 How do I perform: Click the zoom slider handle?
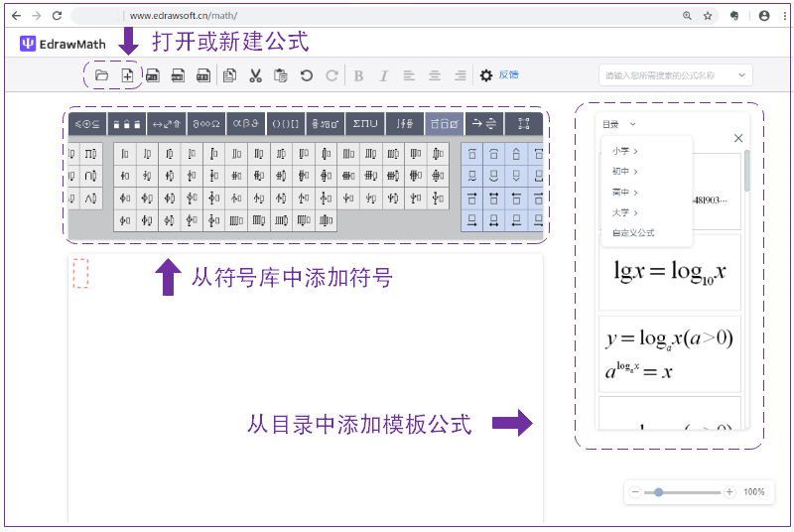point(658,492)
